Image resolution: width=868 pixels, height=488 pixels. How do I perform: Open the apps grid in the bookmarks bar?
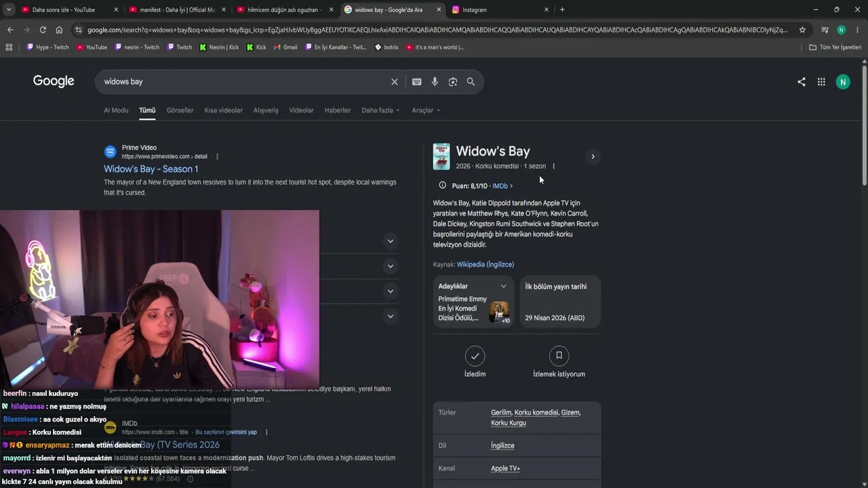click(9, 47)
